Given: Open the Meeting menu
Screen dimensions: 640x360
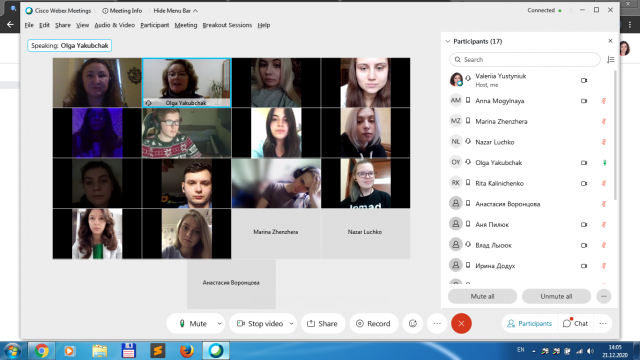Looking at the screenshot, I should [186, 25].
